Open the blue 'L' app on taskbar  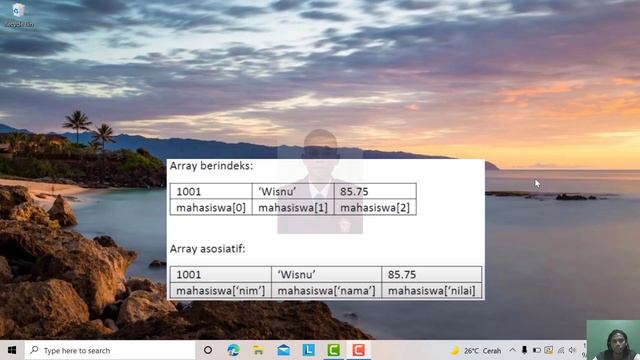(309, 350)
